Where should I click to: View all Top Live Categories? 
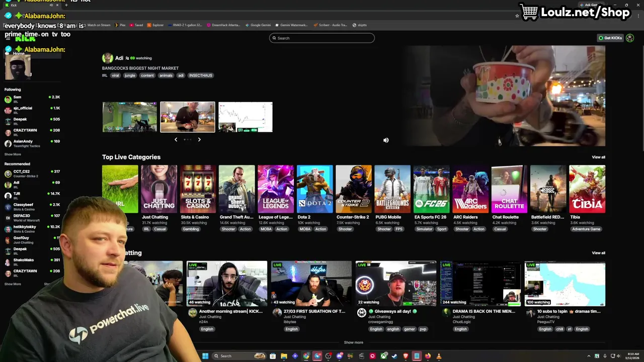[x=598, y=157]
